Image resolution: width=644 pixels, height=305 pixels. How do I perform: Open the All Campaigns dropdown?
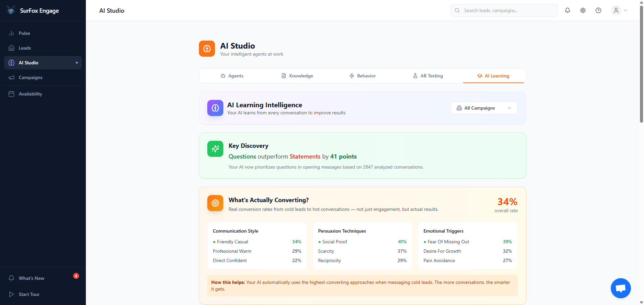point(484,108)
